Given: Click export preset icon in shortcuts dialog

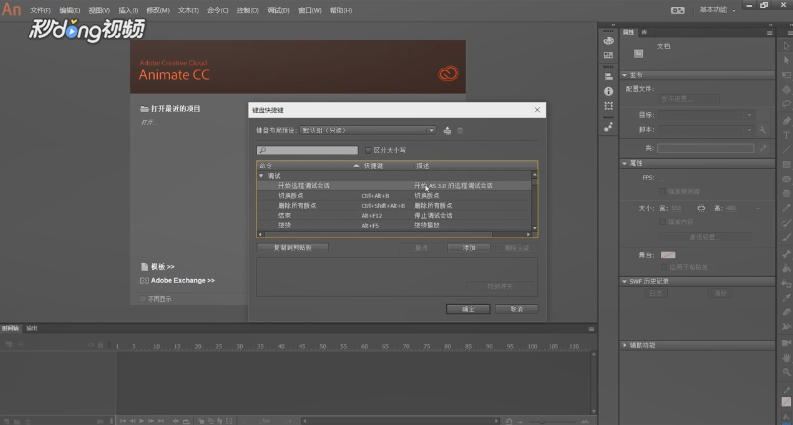Looking at the screenshot, I should click(x=447, y=131).
